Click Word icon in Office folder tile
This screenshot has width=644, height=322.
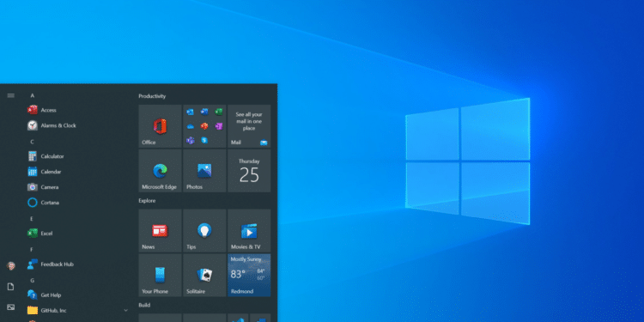(x=204, y=112)
